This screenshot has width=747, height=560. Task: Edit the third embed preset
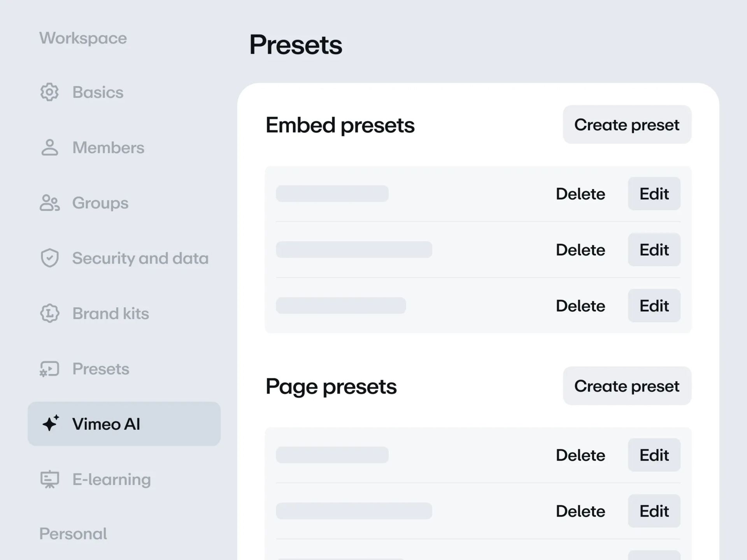pos(654,306)
